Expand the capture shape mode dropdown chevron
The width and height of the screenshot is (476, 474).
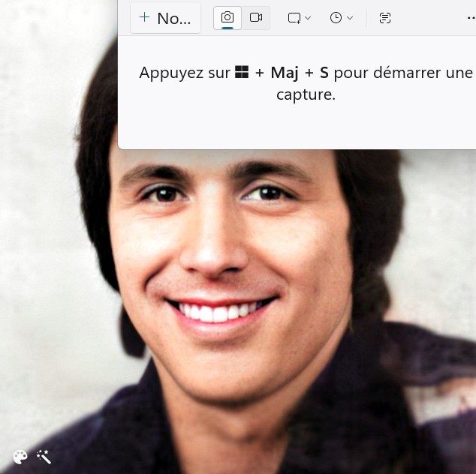coord(308,18)
